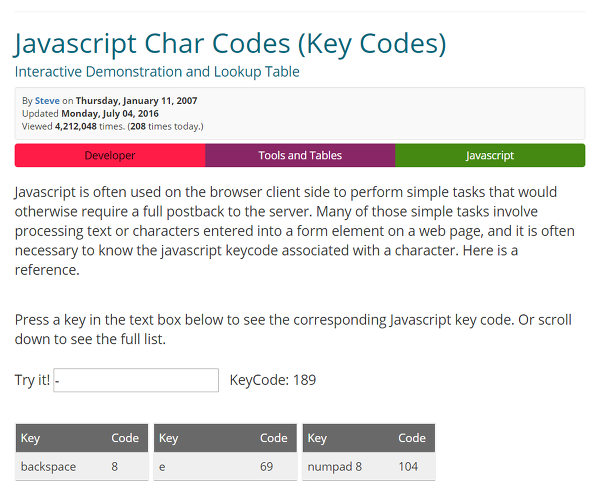Click the KeyCode: 189 result text
This screenshot has width=600, height=481.
[x=273, y=380]
